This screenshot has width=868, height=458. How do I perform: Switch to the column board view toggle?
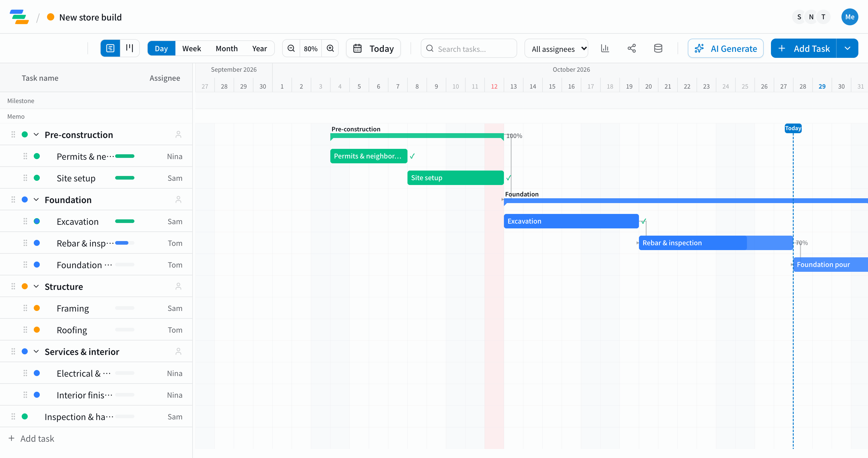(130, 49)
